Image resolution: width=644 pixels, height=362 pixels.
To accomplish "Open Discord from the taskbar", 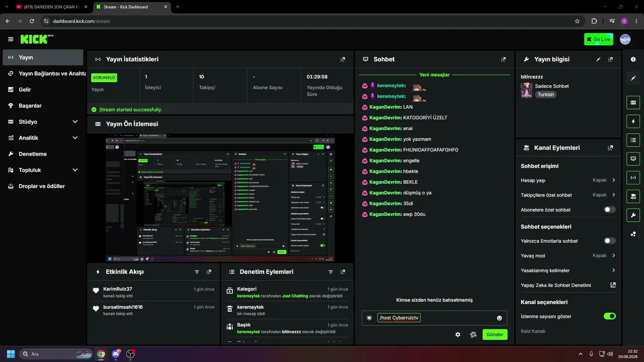I will coord(116,354).
